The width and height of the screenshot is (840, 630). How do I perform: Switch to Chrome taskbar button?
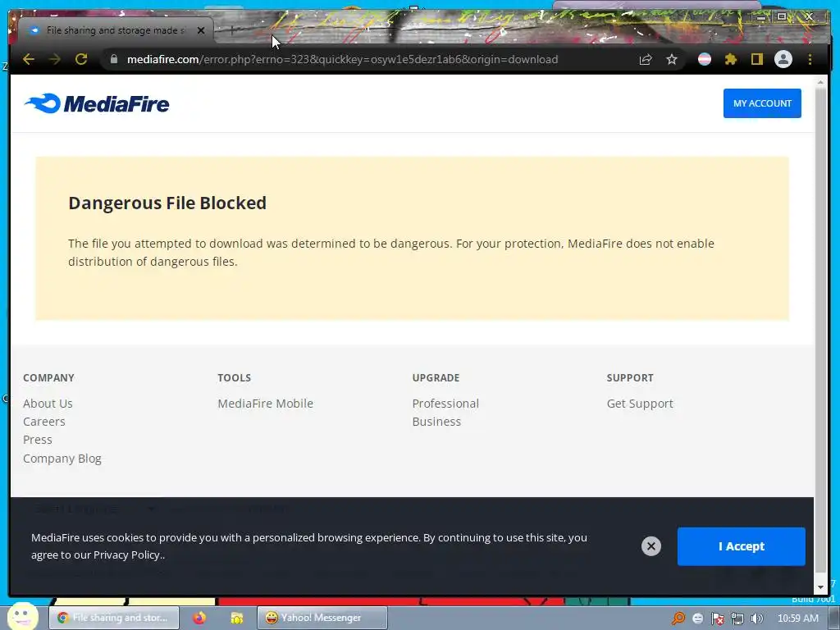[x=114, y=618]
